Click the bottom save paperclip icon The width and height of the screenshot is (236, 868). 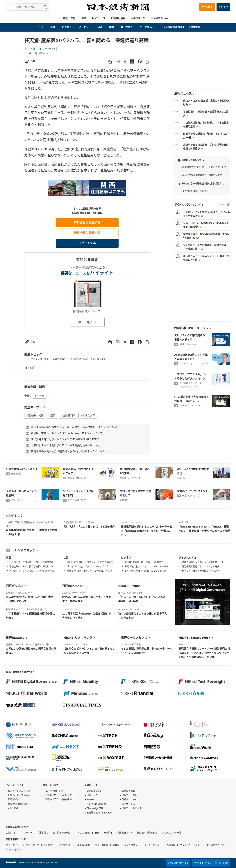click(27, 342)
